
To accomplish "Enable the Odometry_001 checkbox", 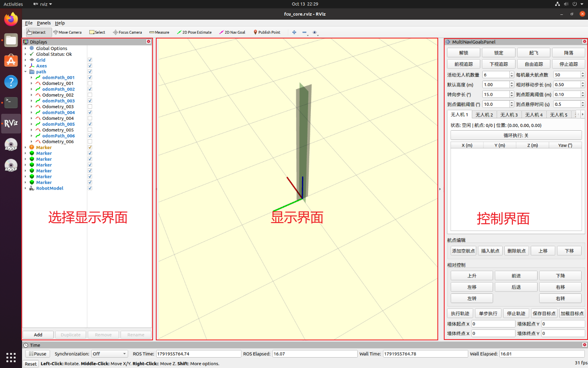I will pyautogui.click(x=90, y=83).
